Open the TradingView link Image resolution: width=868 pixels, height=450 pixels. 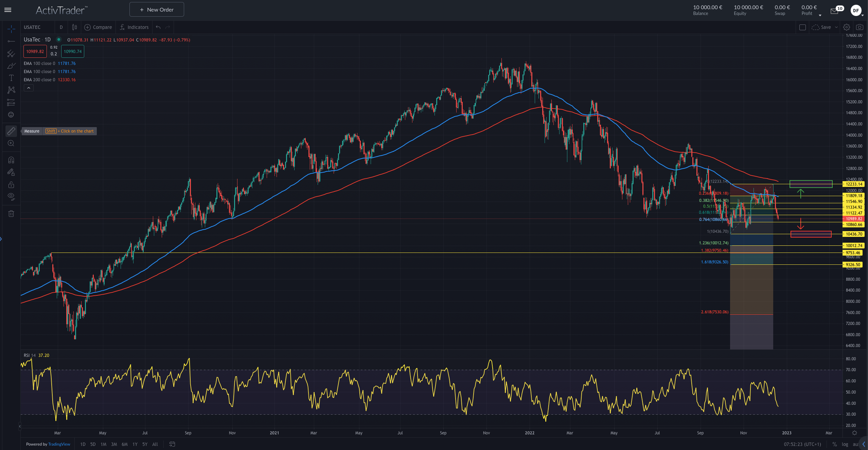59,444
